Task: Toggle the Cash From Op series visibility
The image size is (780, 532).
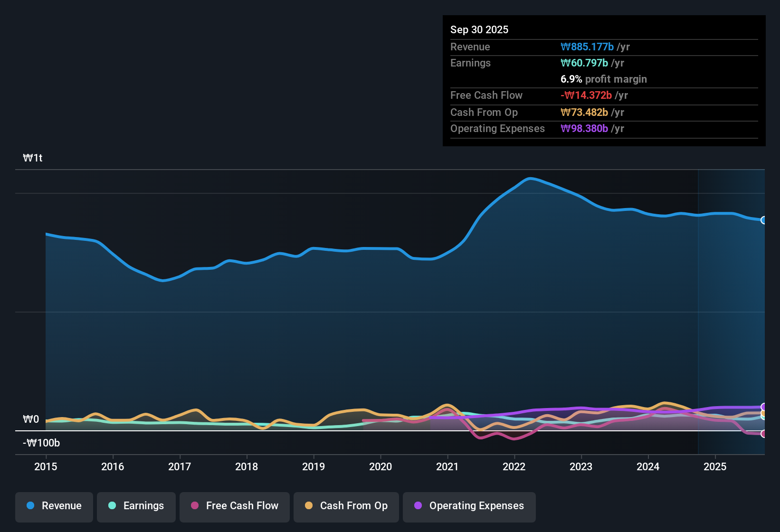Action: [346, 506]
